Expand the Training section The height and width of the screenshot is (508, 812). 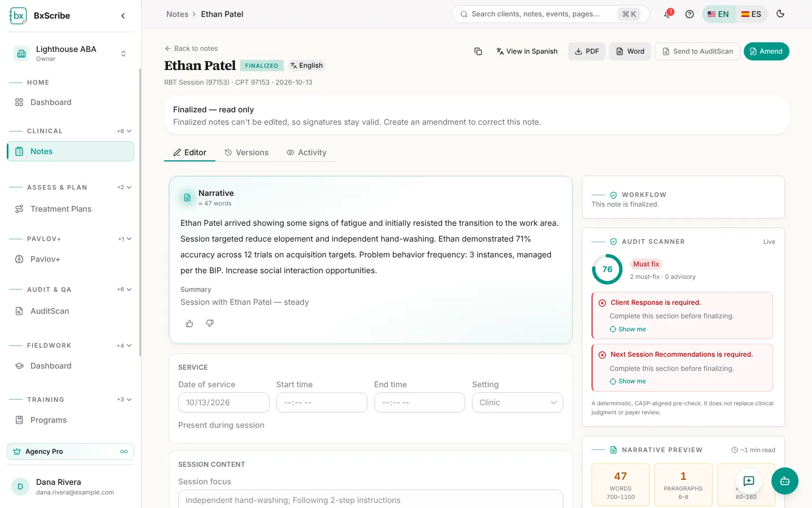[125, 400]
